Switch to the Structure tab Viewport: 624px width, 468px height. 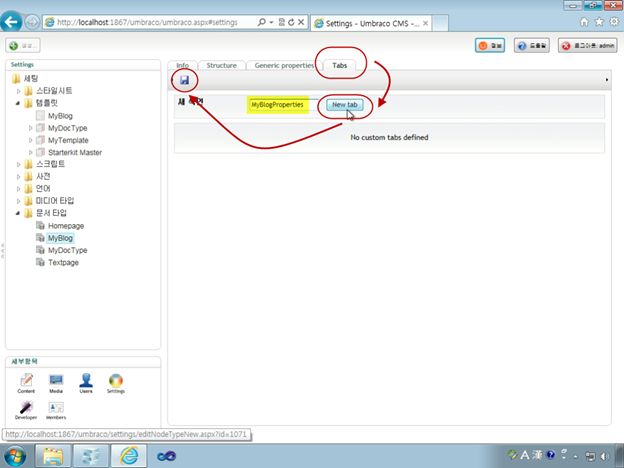(221, 65)
